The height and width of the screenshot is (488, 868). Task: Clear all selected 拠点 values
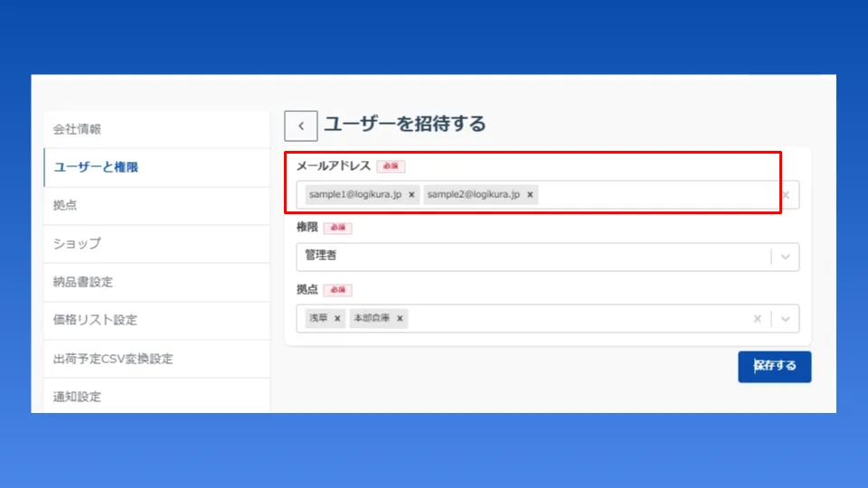[757, 319]
